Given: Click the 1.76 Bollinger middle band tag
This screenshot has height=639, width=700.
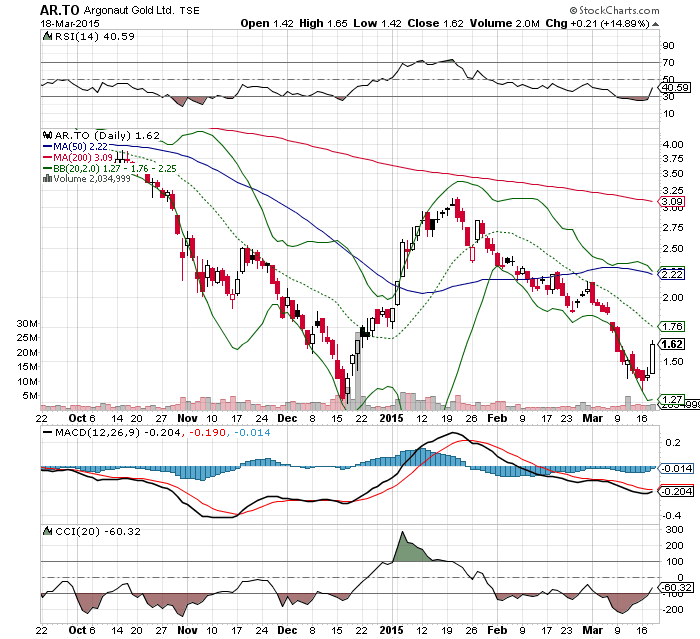Looking at the screenshot, I should 672,326.
